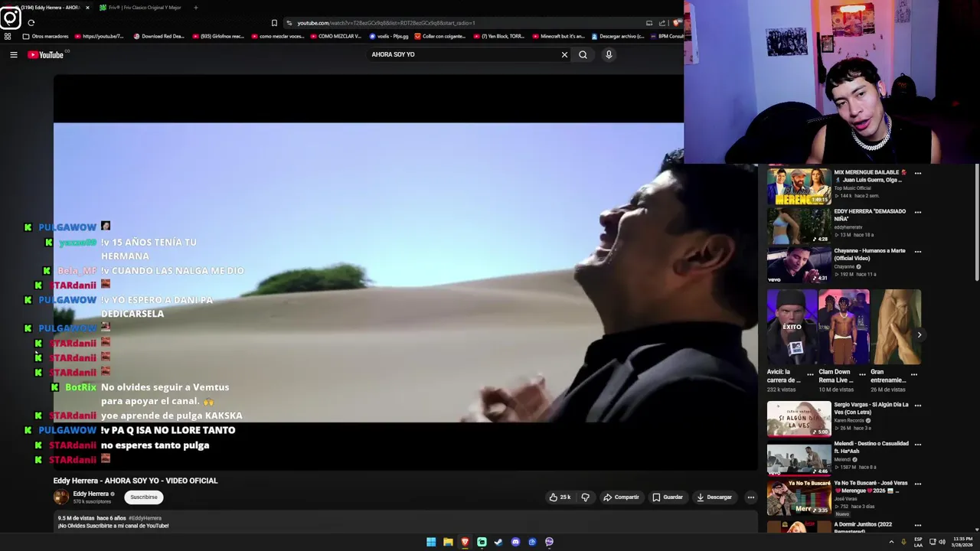Open more actions menu beside Descargar
This screenshot has width=980, height=551.
click(750, 497)
